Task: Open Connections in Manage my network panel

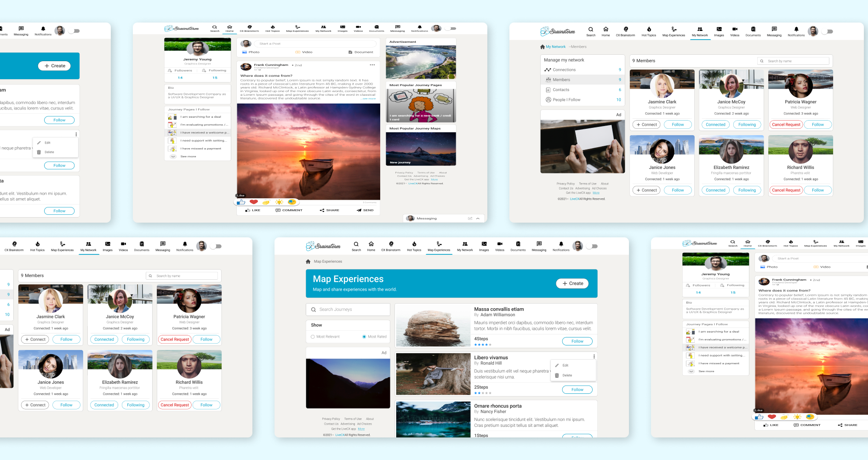Action: coord(564,70)
